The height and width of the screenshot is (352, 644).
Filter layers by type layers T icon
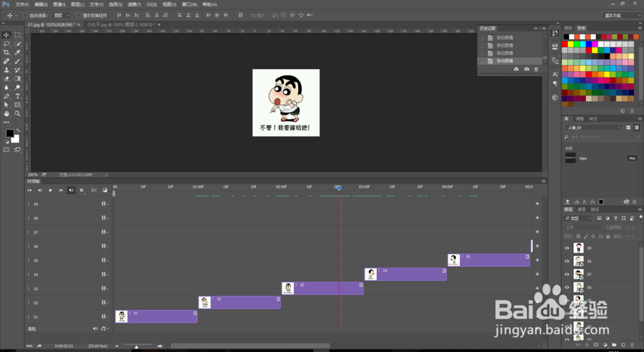coord(615,218)
